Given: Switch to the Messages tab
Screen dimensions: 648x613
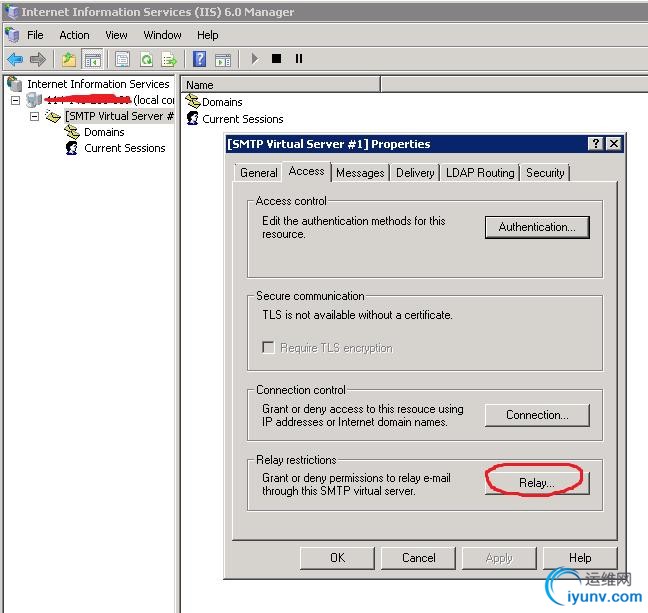Looking at the screenshot, I should pos(360,173).
